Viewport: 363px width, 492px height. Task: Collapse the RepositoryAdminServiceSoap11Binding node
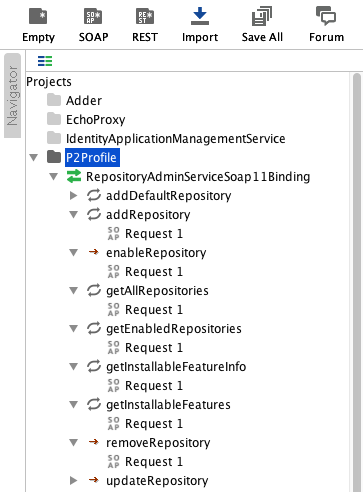pos(54,176)
